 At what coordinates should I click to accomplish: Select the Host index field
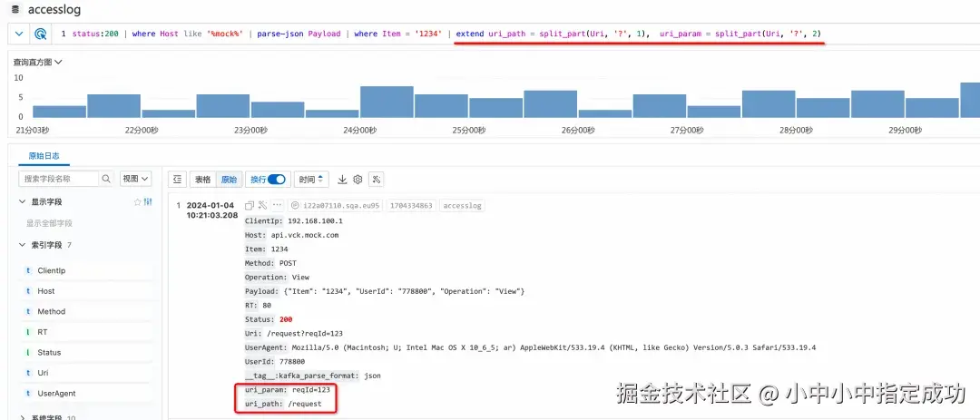pyautogui.click(x=45, y=291)
